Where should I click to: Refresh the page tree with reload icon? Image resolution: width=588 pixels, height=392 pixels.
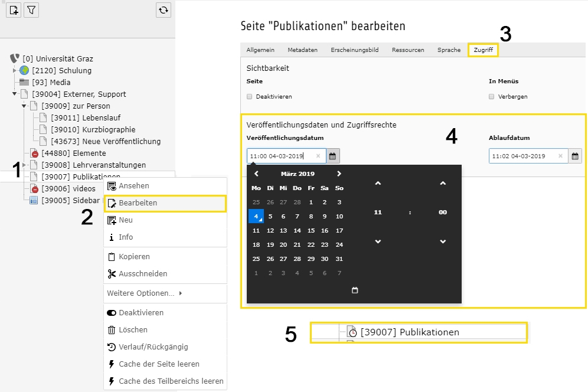point(164,10)
